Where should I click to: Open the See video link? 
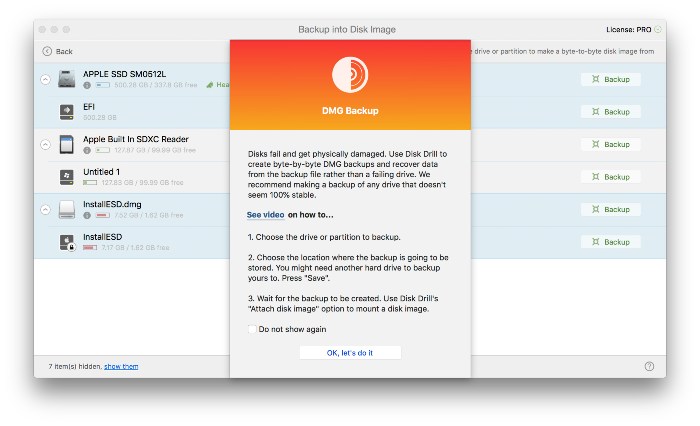[x=265, y=215]
